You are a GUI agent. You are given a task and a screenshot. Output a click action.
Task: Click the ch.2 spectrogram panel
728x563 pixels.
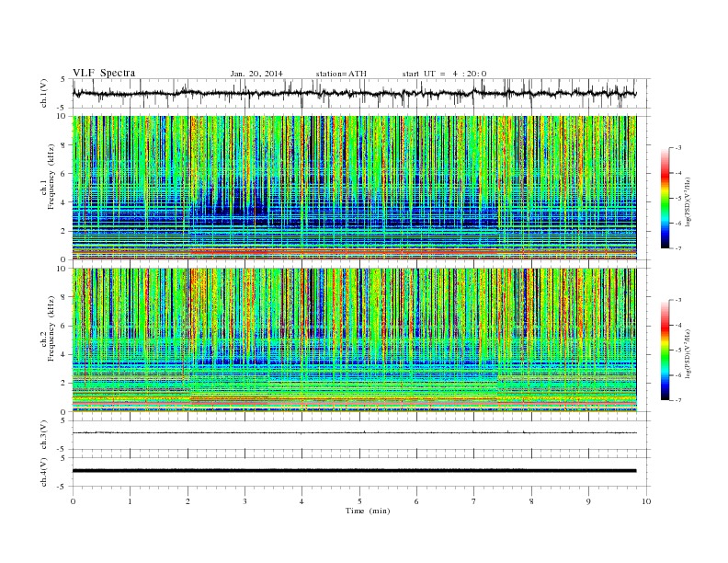pyautogui.click(x=354, y=340)
